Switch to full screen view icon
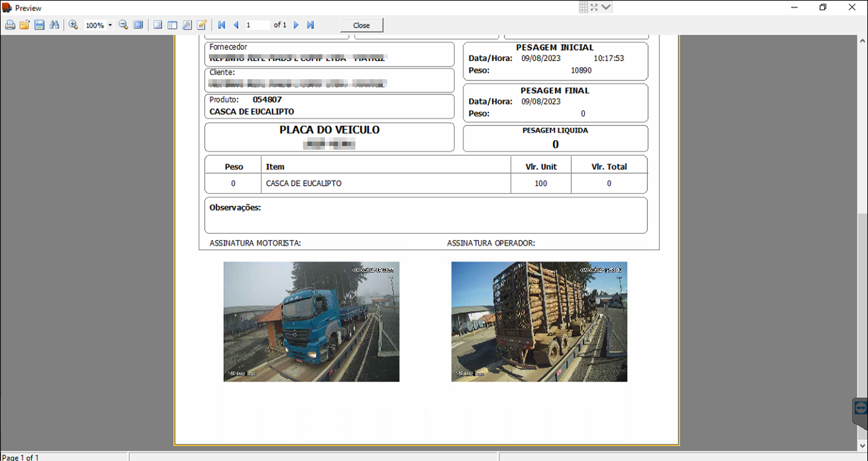This screenshot has height=461, width=868. [x=138, y=26]
